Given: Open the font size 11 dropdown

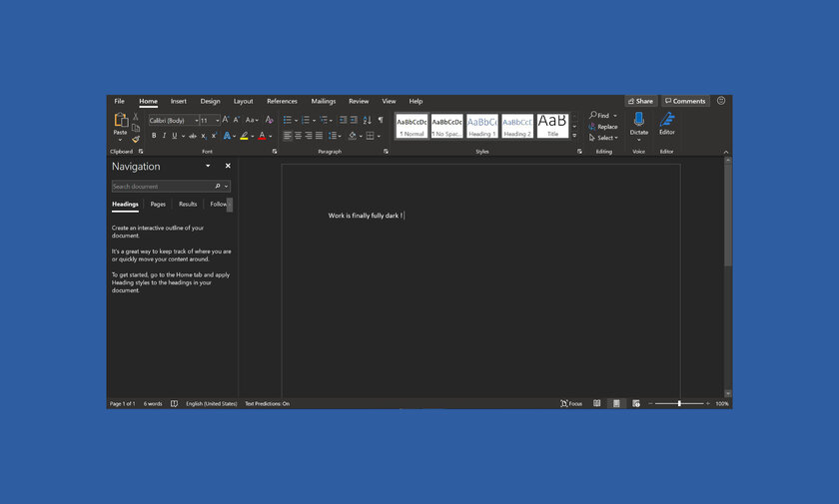Looking at the screenshot, I should (x=218, y=120).
